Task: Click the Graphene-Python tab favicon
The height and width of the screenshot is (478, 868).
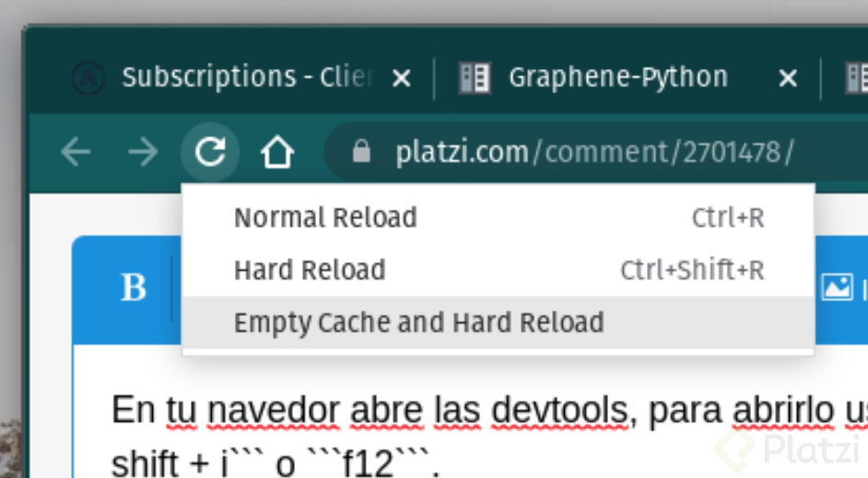Action: pos(475,77)
